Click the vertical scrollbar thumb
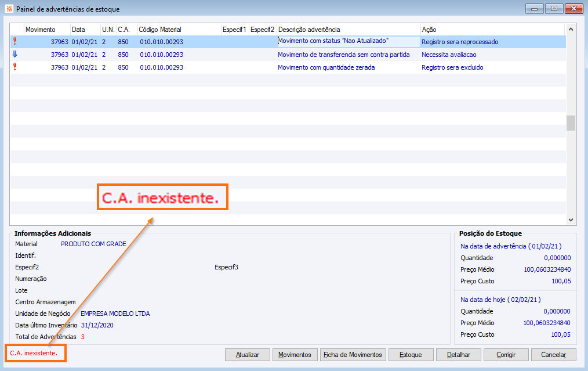The width and height of the screenshot is (588, 371). [x=571, y=123]
